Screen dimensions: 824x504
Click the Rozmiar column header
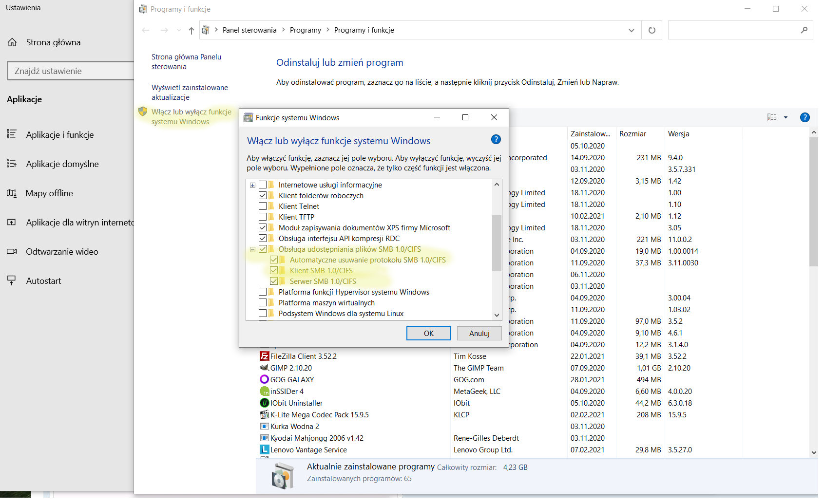(x=640, y=133)
